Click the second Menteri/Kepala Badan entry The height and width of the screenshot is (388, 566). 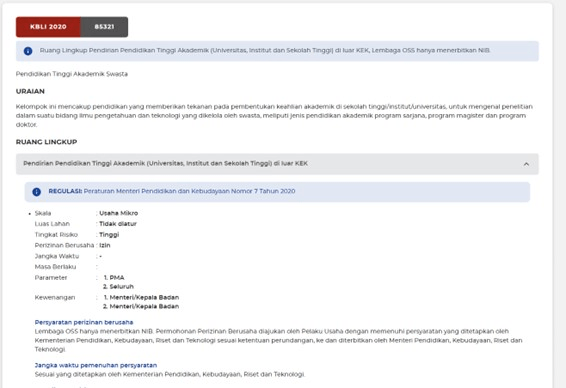click(x=141, y=306)
